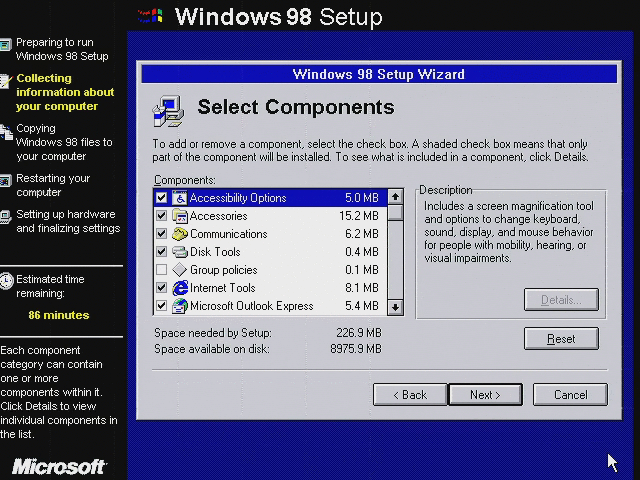Uncheck the Internet Tools checkbox
The width and height of the screenshot is (640, 480).
pos(162,288)
